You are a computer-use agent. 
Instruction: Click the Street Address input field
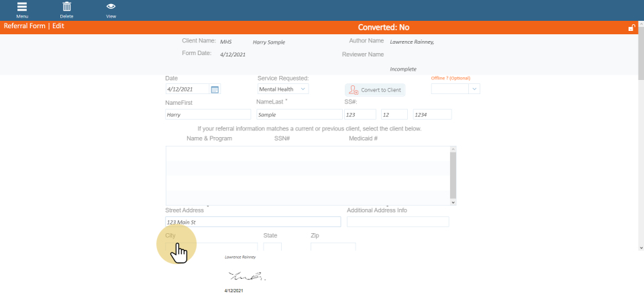253,222
